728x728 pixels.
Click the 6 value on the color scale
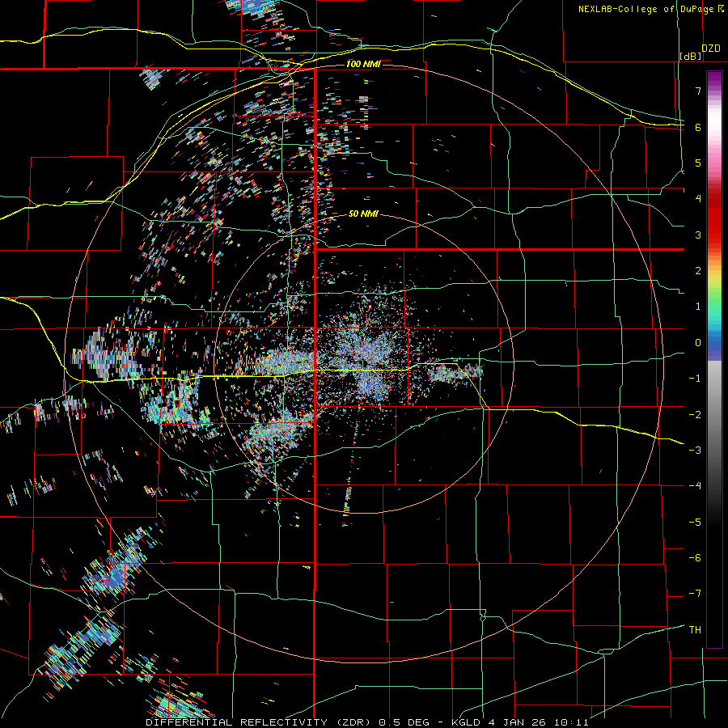coord(698,127)
